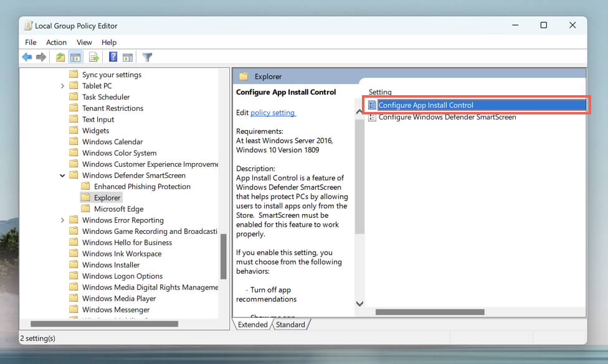
Task: Click the Explorer header folder icon
Action: click(244, 77)
